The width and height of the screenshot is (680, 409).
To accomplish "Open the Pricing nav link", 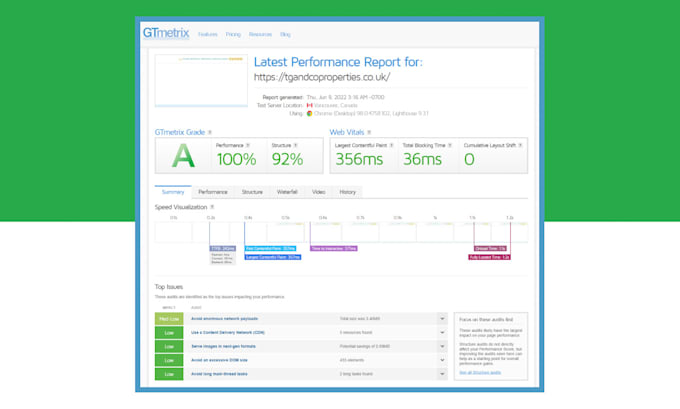I will pos(233,34).
